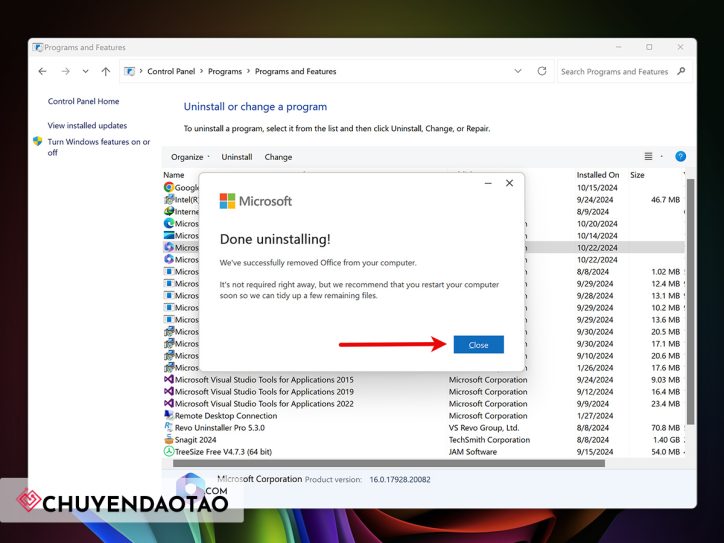Viewport: 724px width, 543px height.
Task: Close the Microsoft dialog with the X button
Action: click(x=509, y=183)
